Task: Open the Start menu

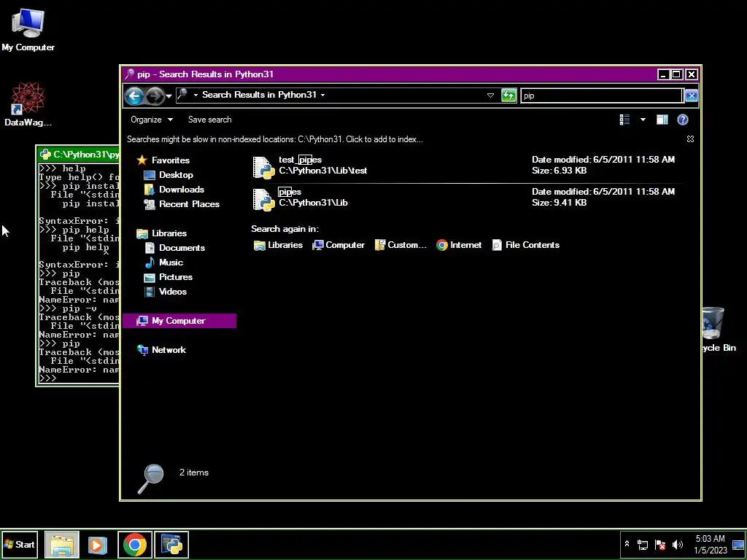Action: coord(19,545)
